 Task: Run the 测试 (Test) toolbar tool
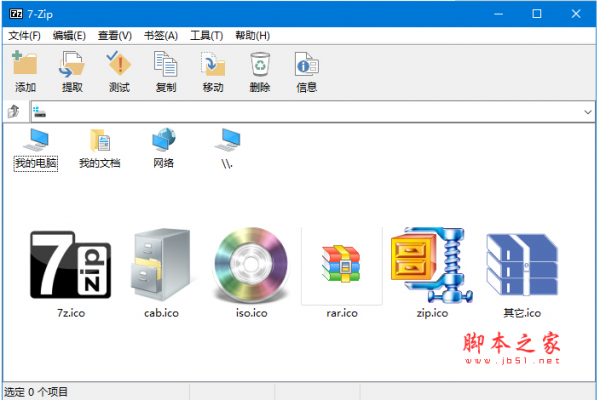119,63
